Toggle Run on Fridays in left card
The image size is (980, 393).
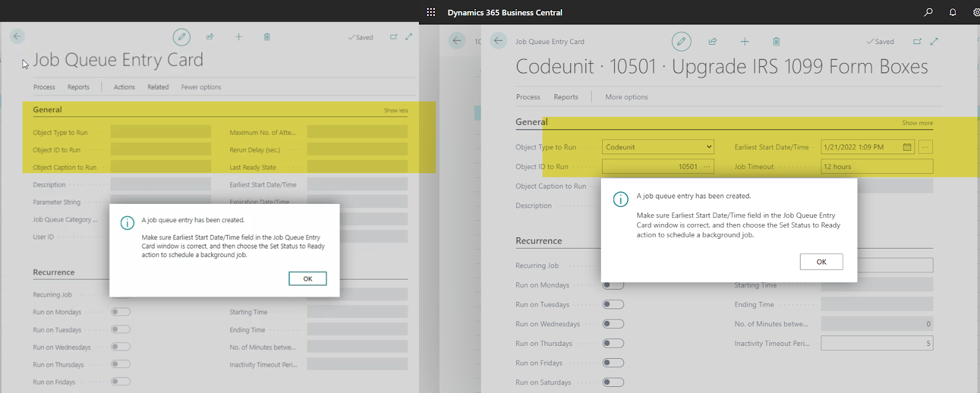(121, 381)
